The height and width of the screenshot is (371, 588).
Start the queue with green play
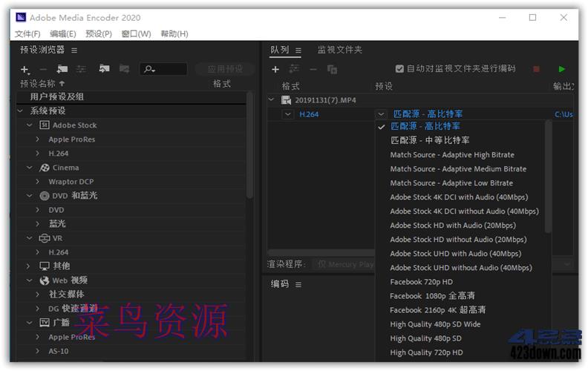tap(561, 69)
